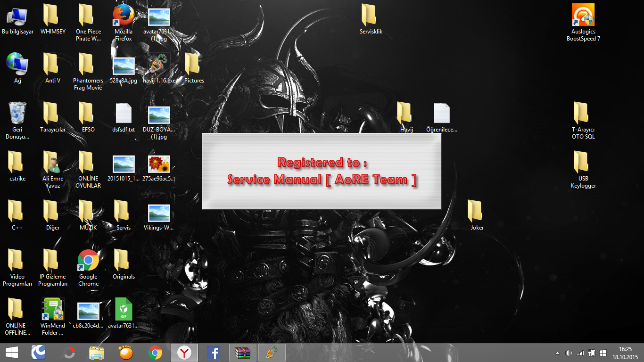Open the Windows Start button
This screenshot has height=362, width=644.
tap(12, 353)
